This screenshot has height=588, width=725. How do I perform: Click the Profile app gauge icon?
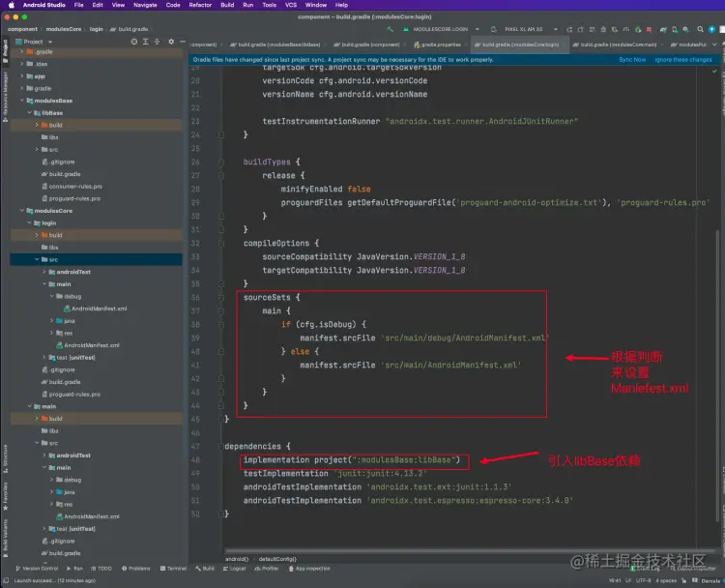(x=626, y=29)
